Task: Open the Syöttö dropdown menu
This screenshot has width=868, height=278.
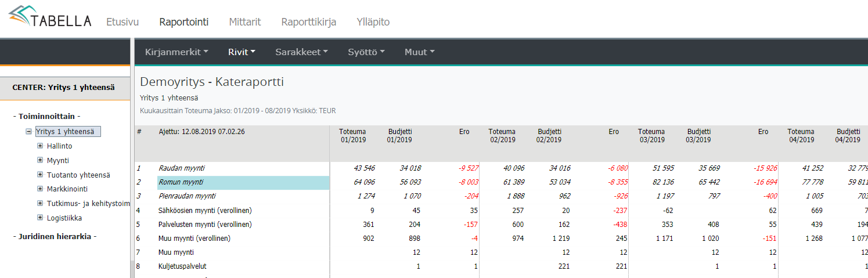Action: pos(366,52)
